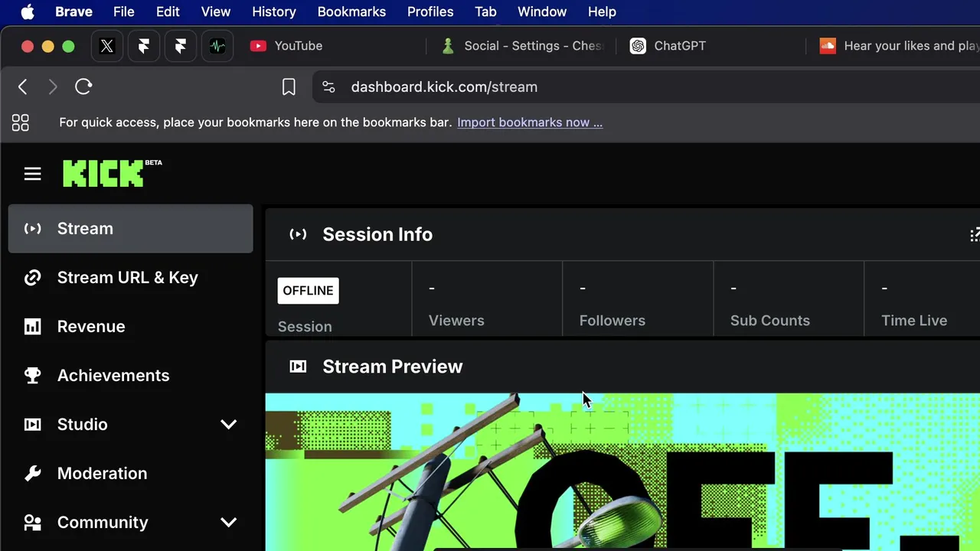Viewport: 980px width, 551px height.
Task: Open the Revenue page
Action: (x=130, y=326)
